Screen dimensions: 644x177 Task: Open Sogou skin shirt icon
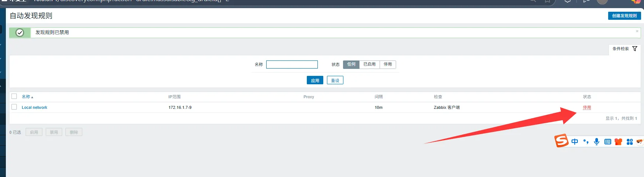pos(618,142)
